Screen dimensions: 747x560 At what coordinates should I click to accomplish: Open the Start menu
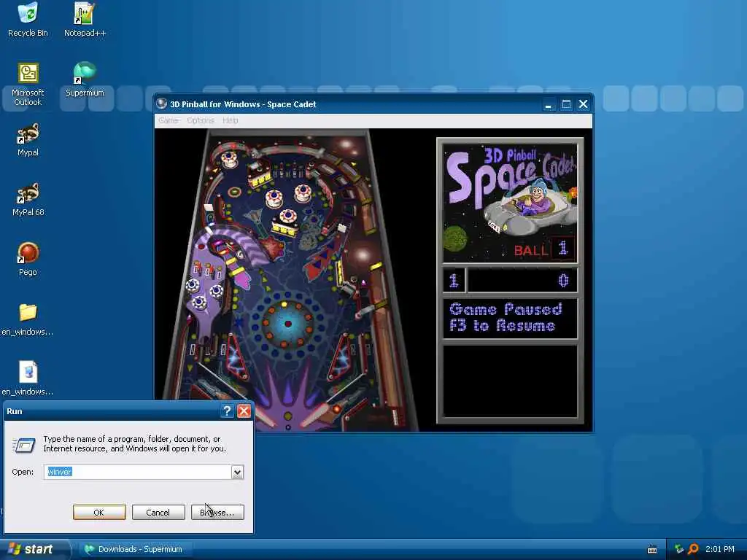tap(34, 549)
